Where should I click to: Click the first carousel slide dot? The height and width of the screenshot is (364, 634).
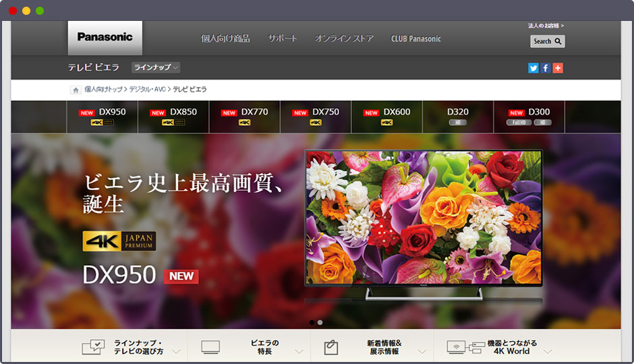click(x=312, y=322)
